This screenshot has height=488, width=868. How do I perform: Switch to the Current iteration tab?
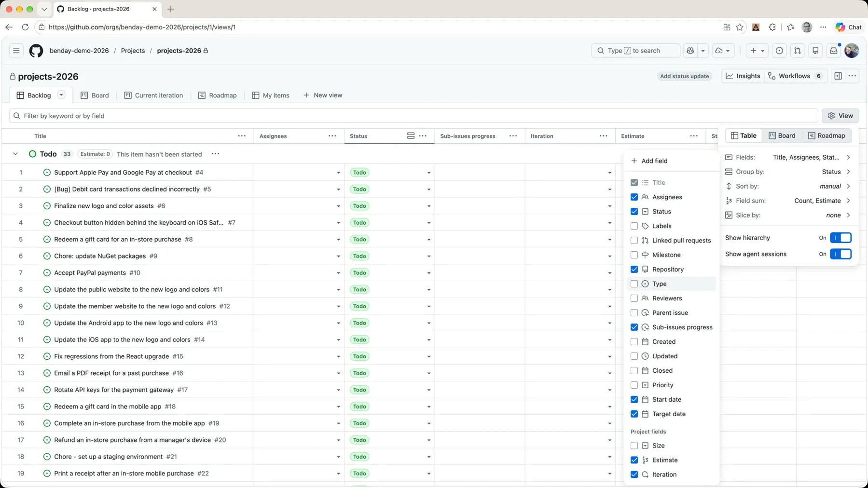pos(154,95)
